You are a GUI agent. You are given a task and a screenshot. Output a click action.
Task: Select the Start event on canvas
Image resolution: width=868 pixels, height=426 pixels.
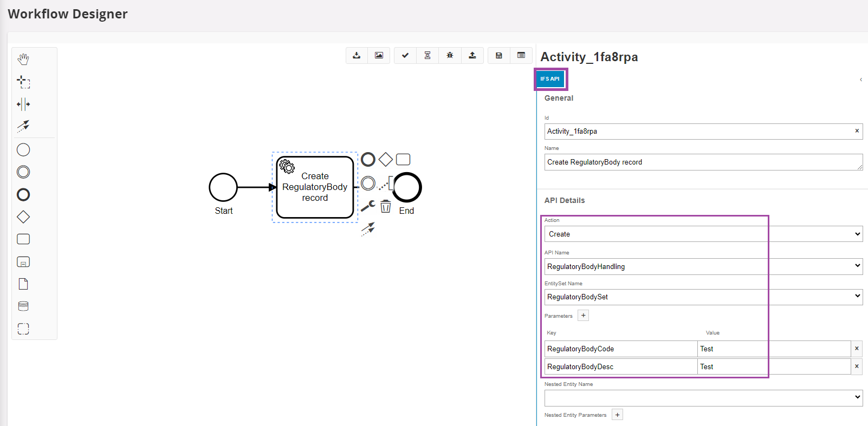pos(223,187)
